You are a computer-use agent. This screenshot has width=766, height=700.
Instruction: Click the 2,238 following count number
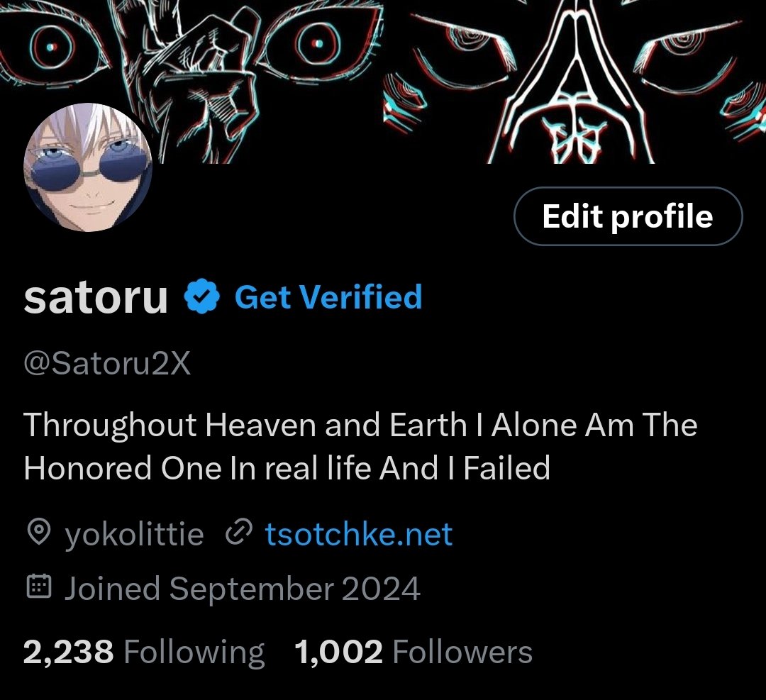(68, 652)
